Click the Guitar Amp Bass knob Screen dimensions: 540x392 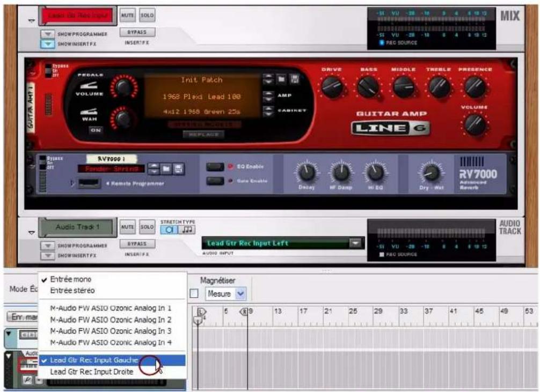click(x=368, y=87)
